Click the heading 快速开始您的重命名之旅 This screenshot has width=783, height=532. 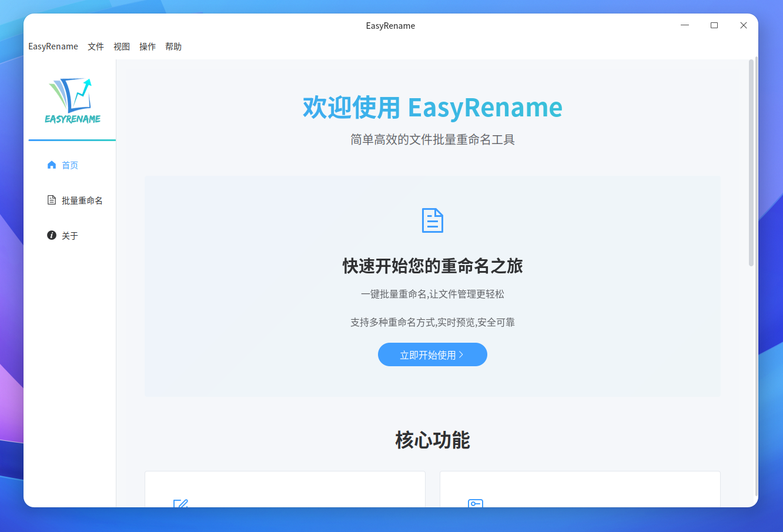433,266
